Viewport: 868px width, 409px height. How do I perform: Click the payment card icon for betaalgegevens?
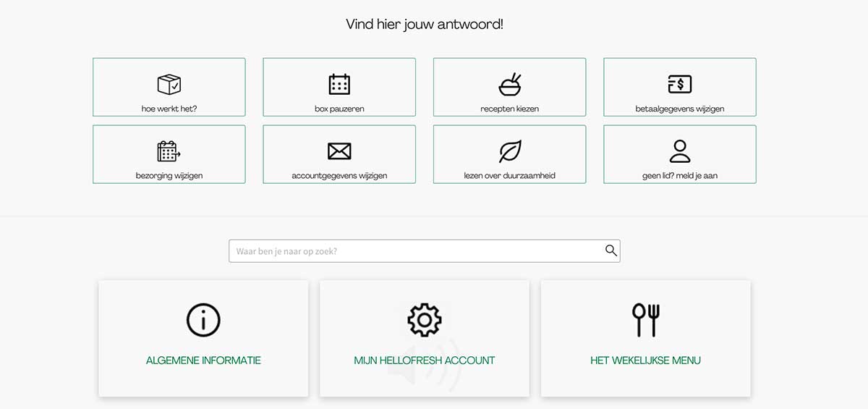pyautogui.click(x=679, y=84)
